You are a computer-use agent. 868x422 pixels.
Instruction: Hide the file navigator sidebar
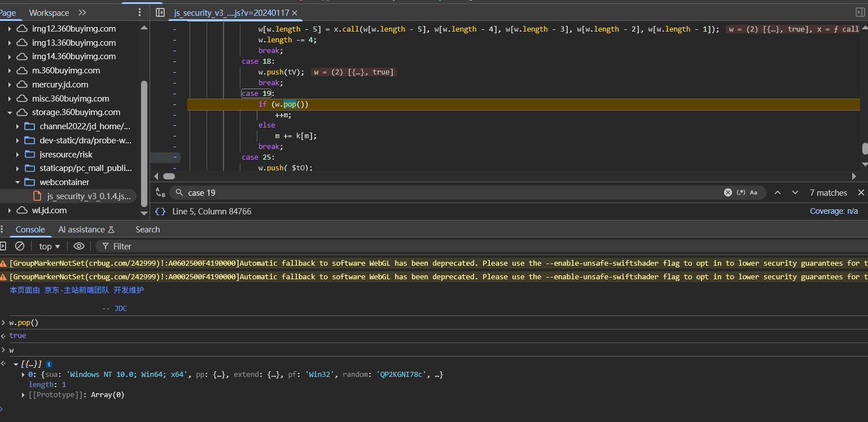click(x=160, y=12)
